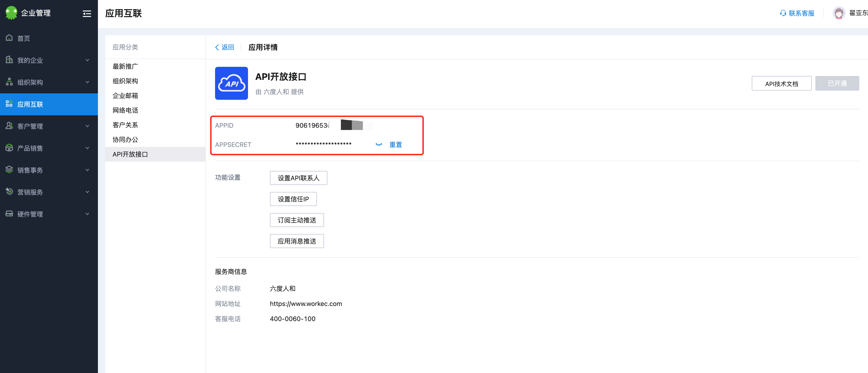Image resolution: width=868 pixels, height=373 pixels.
Task: Open the user avatar in the header
Action: point(839,13)
